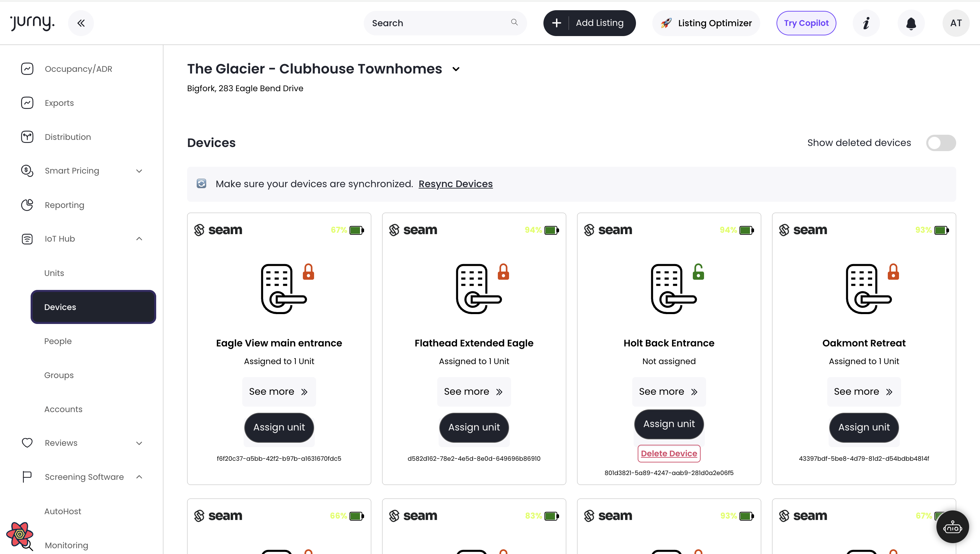Screen dimensions: 980x554
Task: Select Devices in IoT Hub menu
Action: pos(93,307)
